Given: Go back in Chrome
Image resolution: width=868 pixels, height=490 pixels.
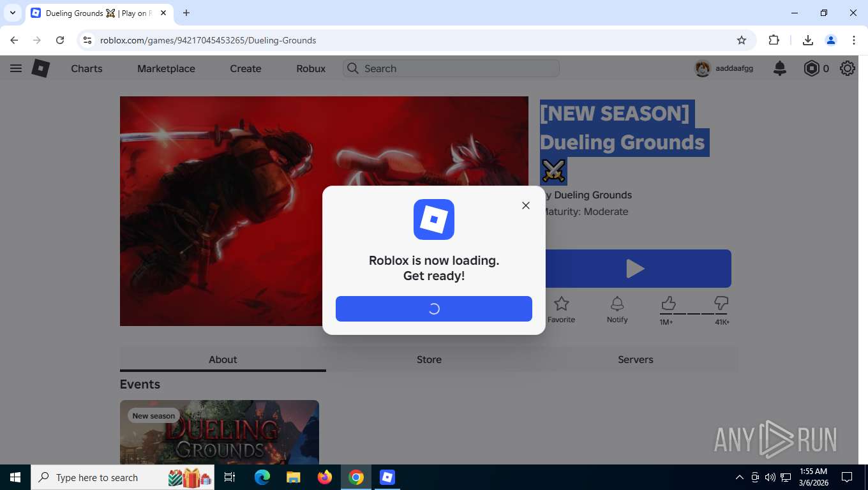Looking at the screenshot, I should coord(14,40).
